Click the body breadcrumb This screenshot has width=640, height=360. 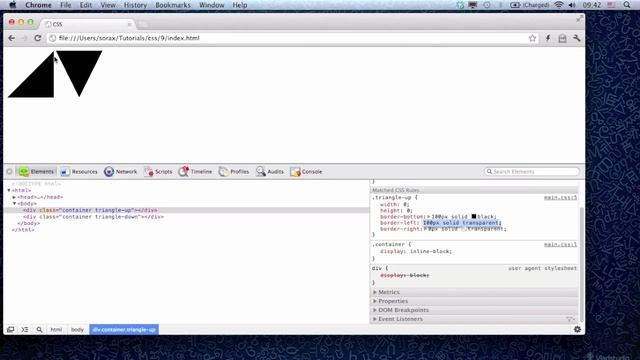click(77, 329)
